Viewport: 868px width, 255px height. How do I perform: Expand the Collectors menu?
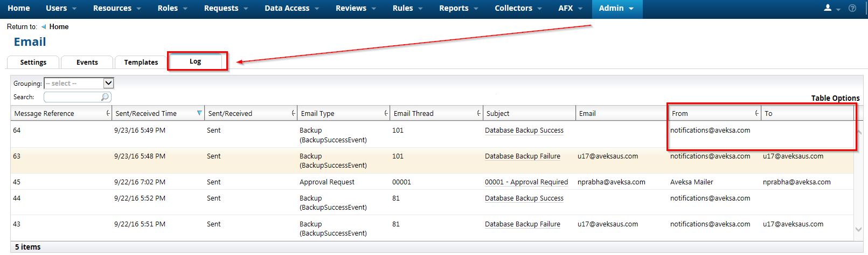tap(518, 8)
